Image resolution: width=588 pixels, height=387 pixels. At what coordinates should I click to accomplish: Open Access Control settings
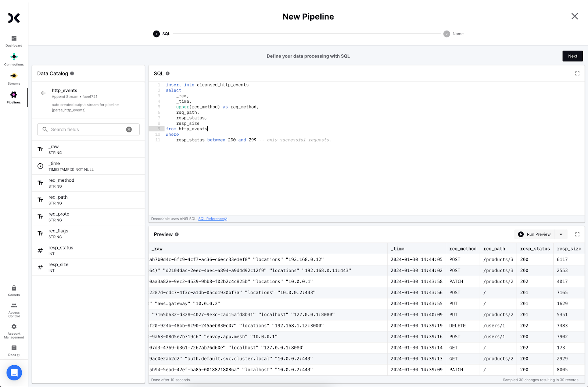(14, 309)
